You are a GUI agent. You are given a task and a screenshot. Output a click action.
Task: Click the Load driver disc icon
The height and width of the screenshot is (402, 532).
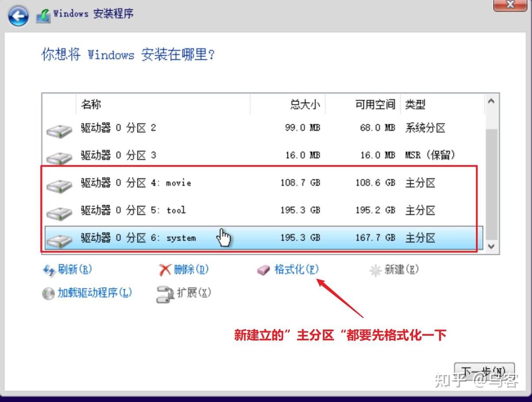click(x=48, y=293)
